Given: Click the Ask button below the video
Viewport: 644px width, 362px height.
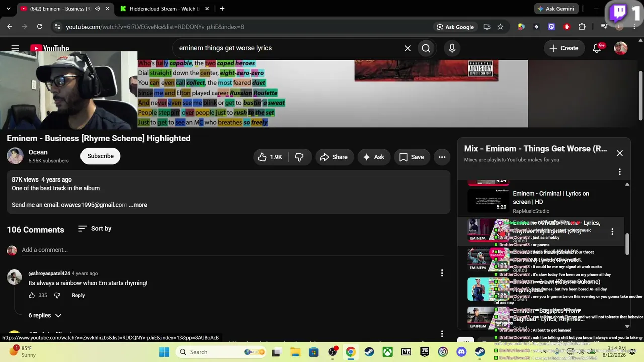Looking at the screenshot, I should coord(373,157).
